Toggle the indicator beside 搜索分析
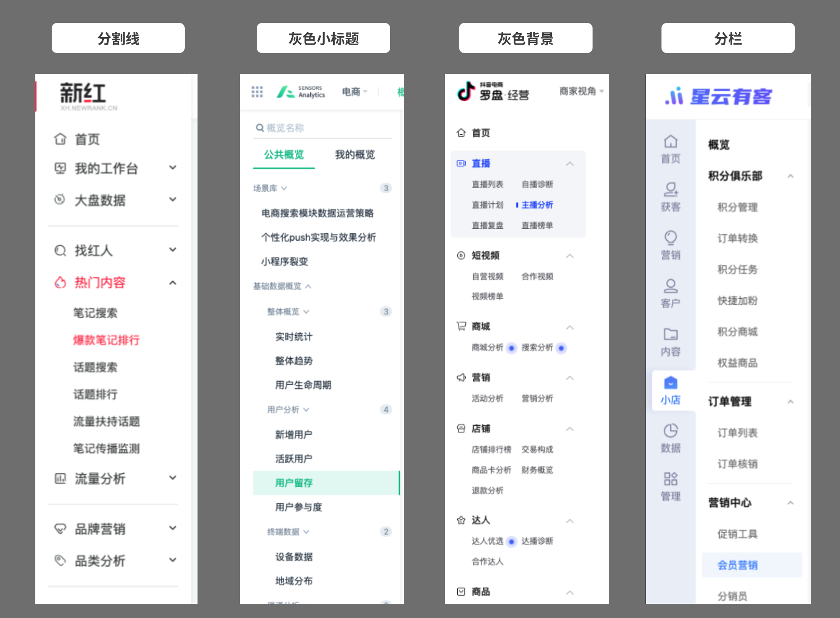The image size is (840, 618). point(561,348)
